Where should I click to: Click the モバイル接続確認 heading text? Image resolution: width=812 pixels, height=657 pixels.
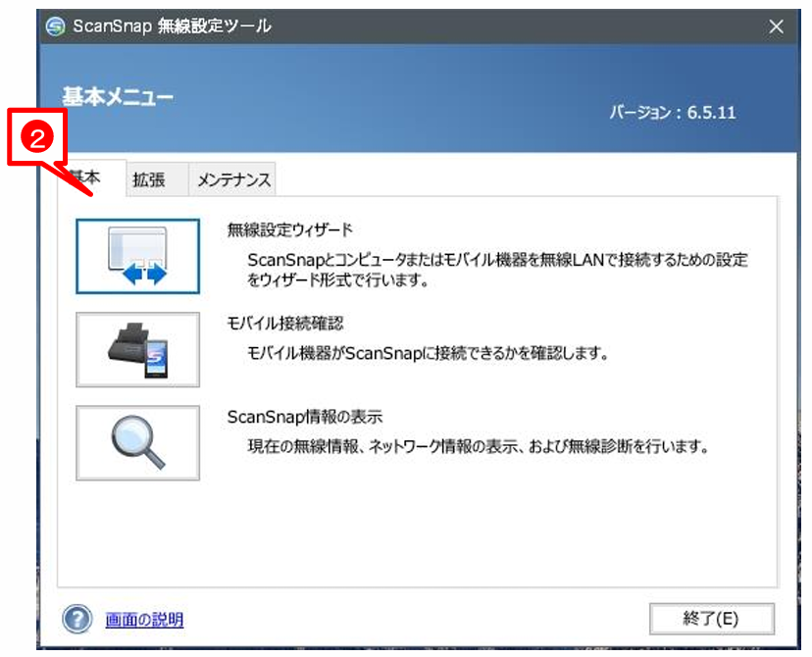[285, 323]
